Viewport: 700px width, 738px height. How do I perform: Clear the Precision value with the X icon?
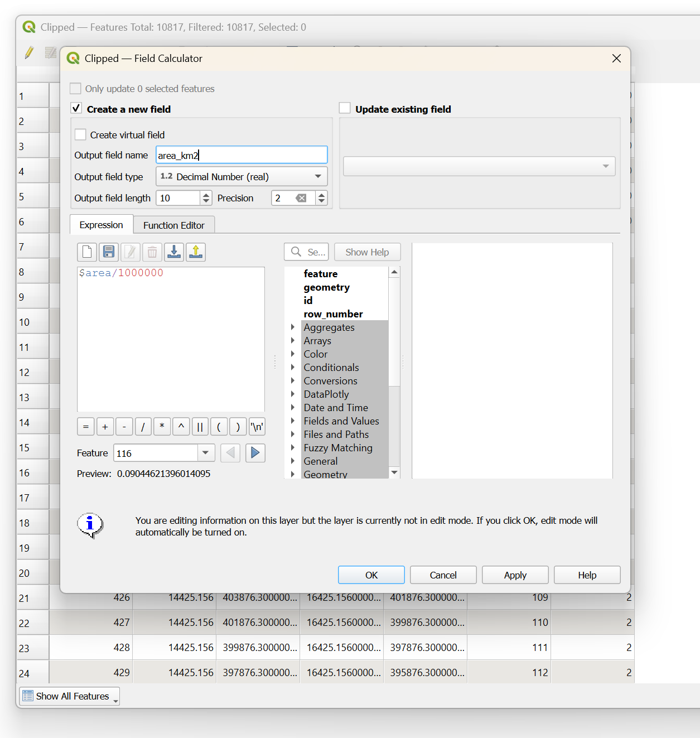[301, 198]
